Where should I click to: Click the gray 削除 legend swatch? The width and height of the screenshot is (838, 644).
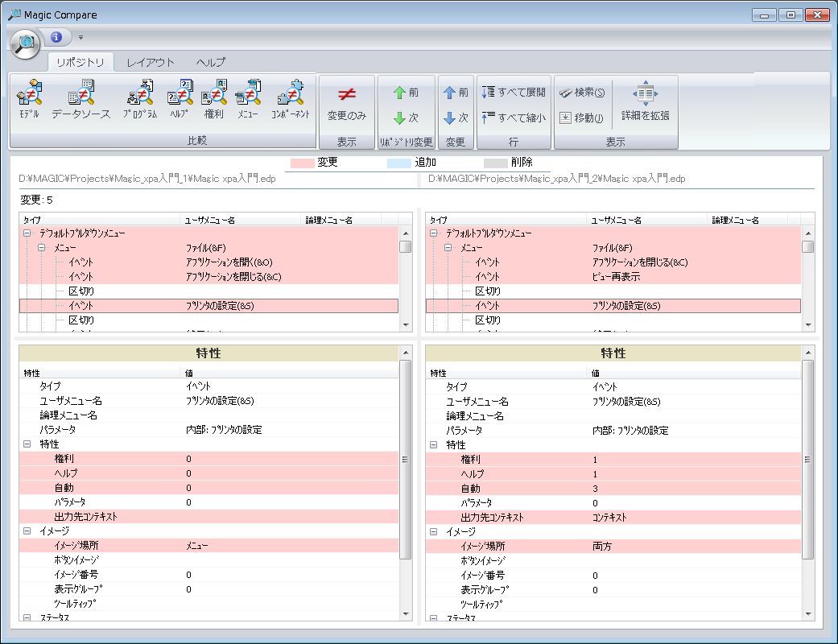click(495, 163)
